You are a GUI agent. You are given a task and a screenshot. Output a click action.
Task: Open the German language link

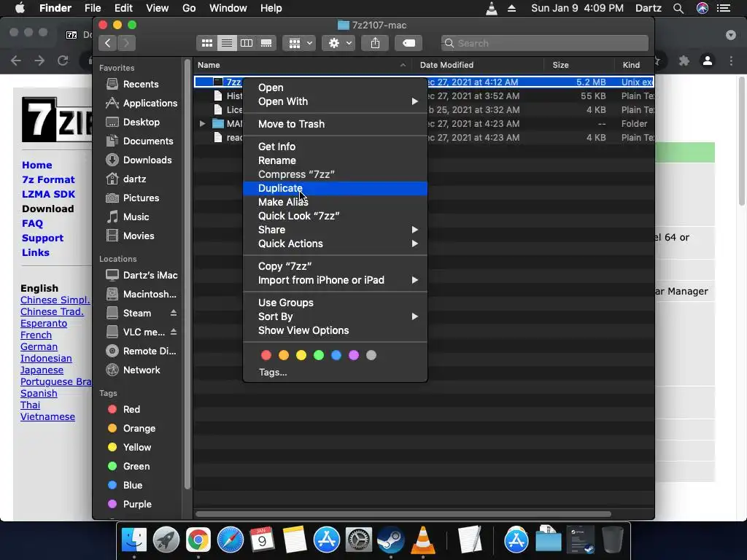pos(39,346)
